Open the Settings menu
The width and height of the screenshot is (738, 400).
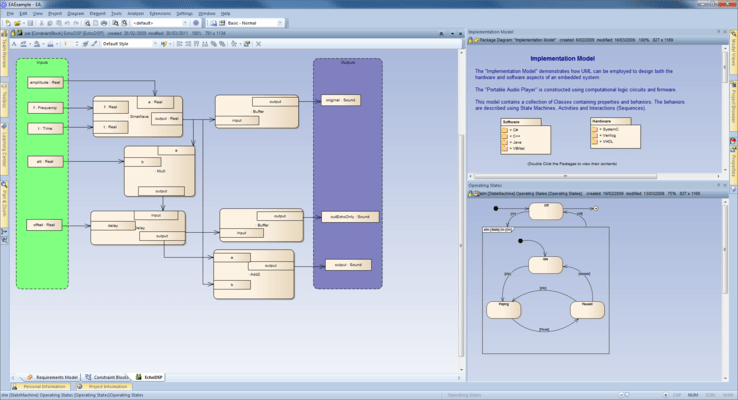point(184,14)
